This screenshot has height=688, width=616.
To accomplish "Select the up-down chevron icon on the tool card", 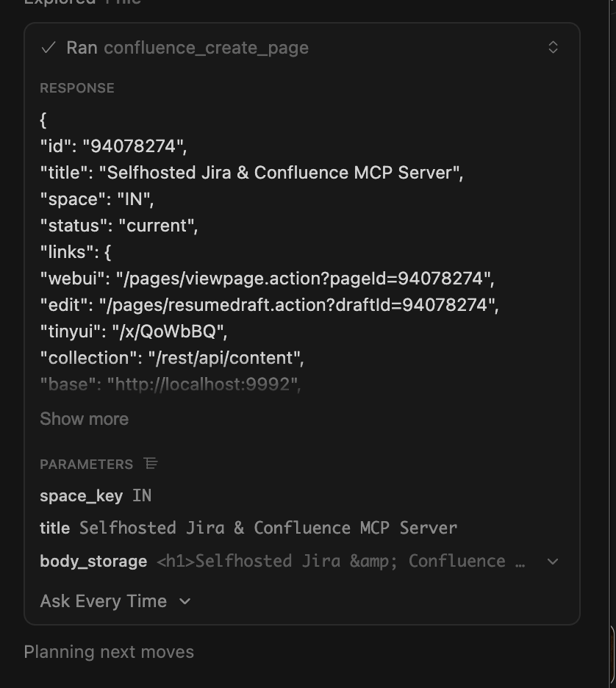I will point(553,47).
